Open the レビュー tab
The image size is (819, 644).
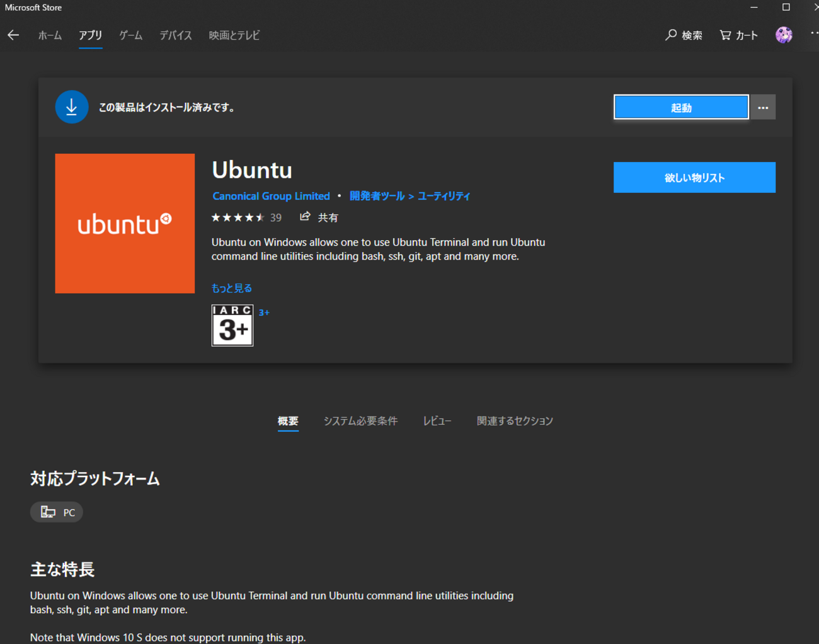[437, 421]
